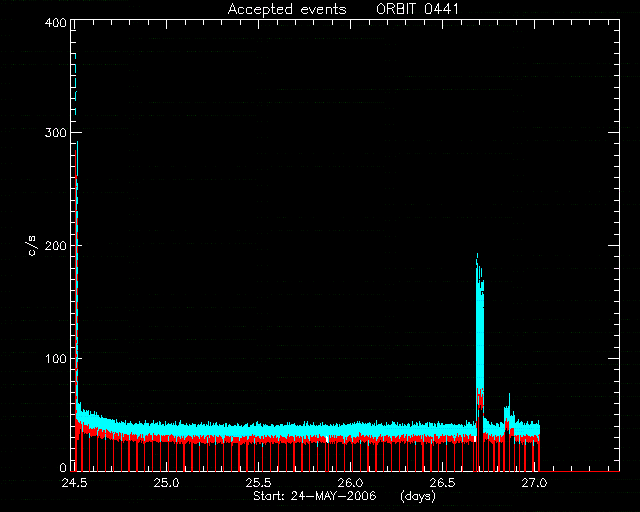Click the tall cyan spike near 26.7 days
This screenshot has height=512, width=640.
click(480, 327)
